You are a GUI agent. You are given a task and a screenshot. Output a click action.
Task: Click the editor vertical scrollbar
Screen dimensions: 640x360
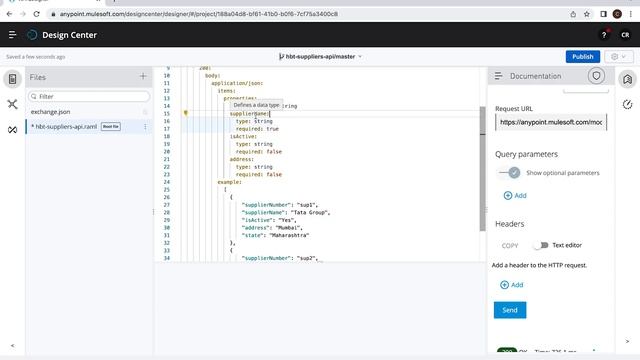pyautogui.click(x=482, y=169)
